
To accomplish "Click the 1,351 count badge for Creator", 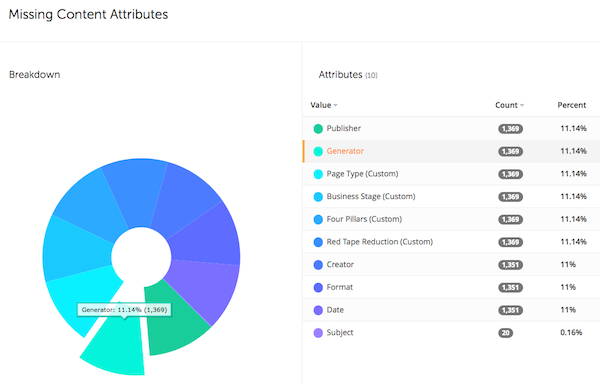I will [x=510, y=265].
